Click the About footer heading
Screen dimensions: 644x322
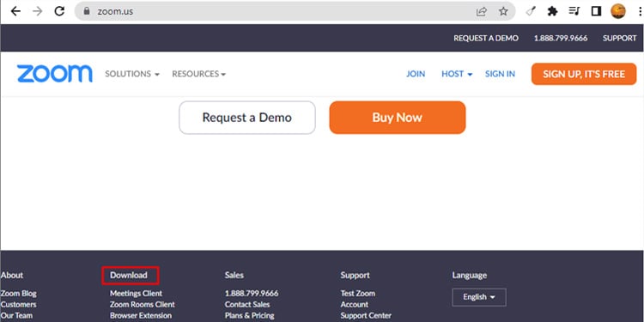11,275
